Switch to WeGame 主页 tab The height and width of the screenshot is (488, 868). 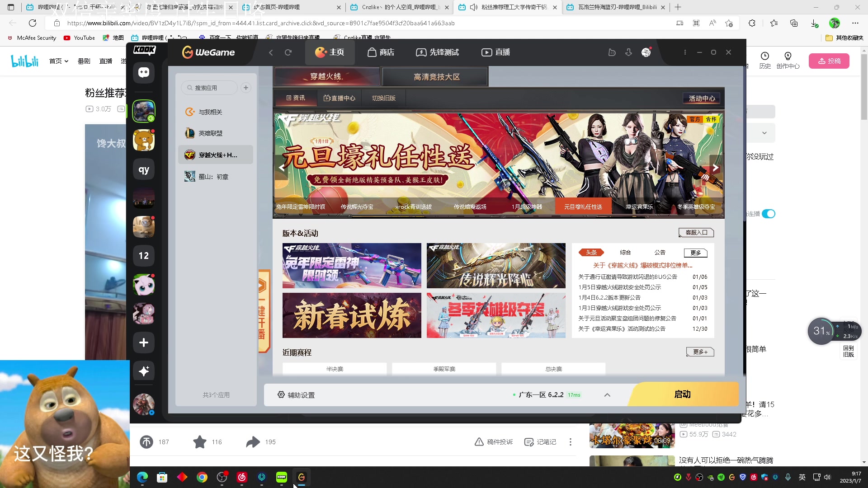click(330, 52)
